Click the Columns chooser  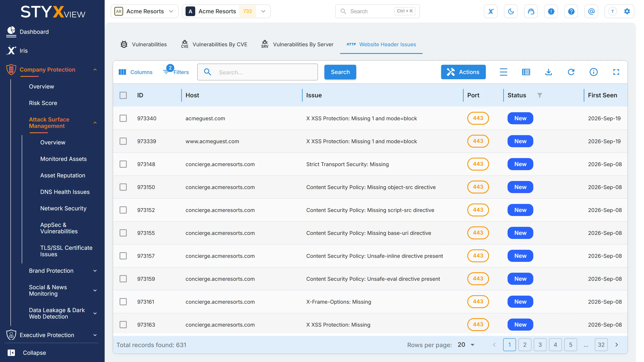point(135,72)
